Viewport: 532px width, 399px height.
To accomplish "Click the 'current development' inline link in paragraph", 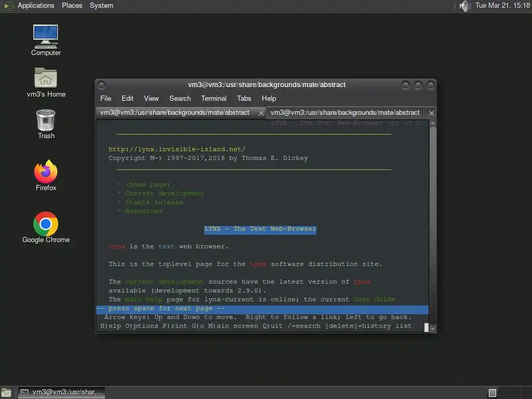I will tap(164, 282).
